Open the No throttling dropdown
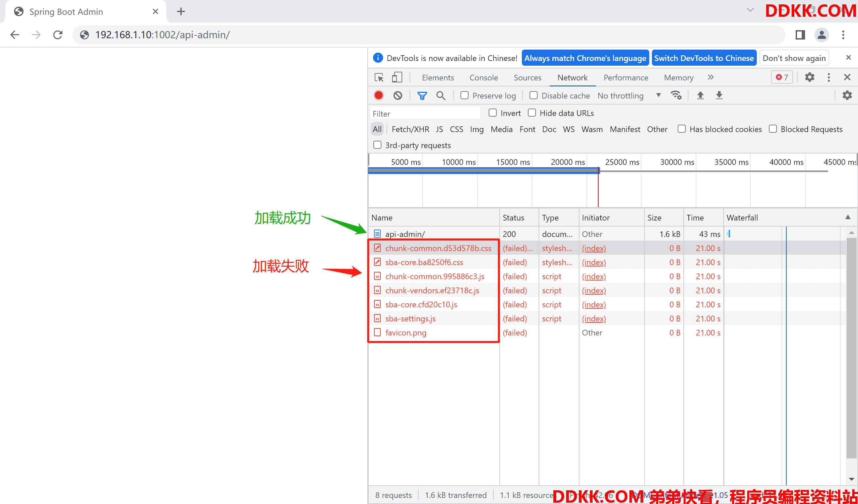The width and height of the screenshot is (858, 504). (x=629, y=96)
